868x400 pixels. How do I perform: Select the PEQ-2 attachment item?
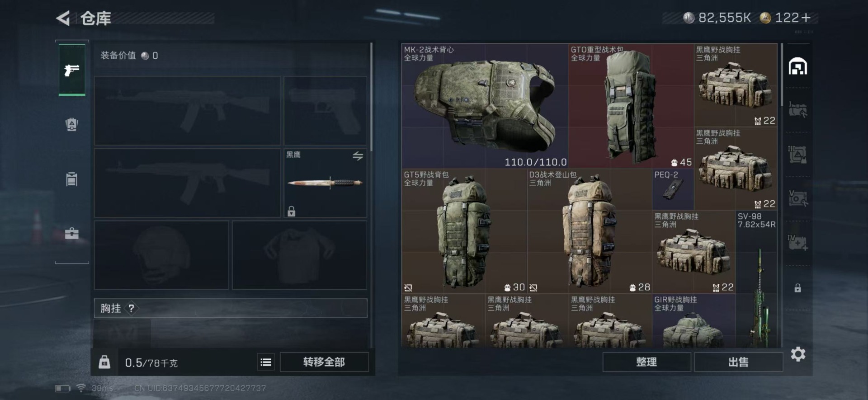point(673,189)
